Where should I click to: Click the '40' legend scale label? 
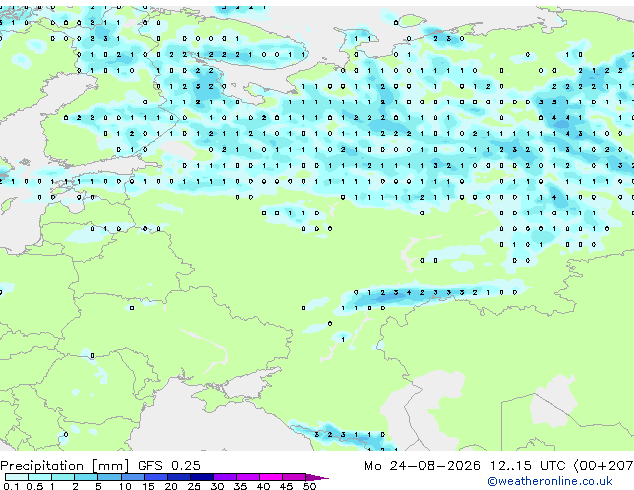click(263, 486)
